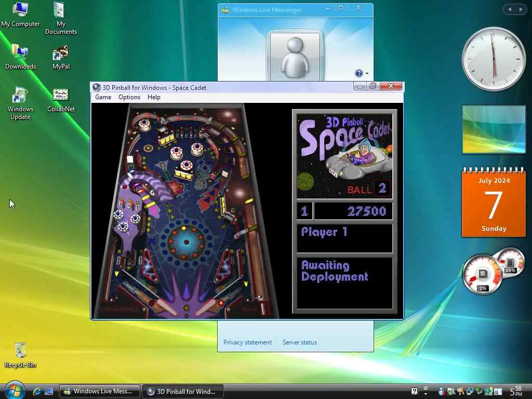The image size is (532, 399).
Task: Open the My Documents desktop icon
Action: 61,18
